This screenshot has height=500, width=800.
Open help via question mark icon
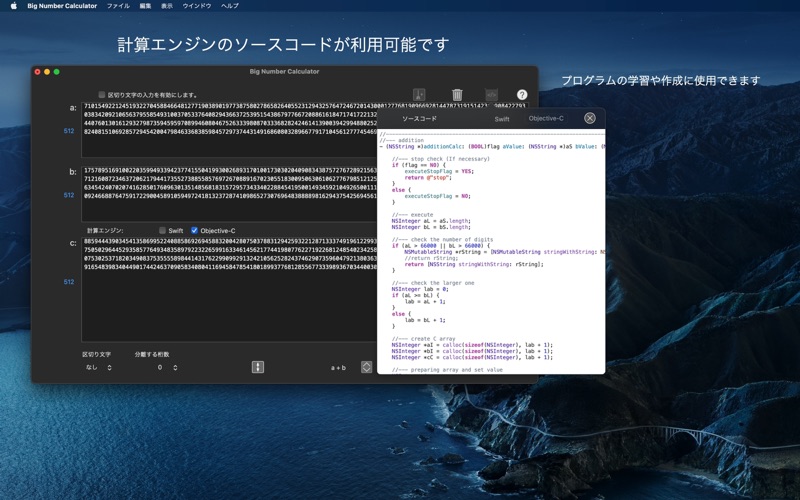tap(522, 95)
